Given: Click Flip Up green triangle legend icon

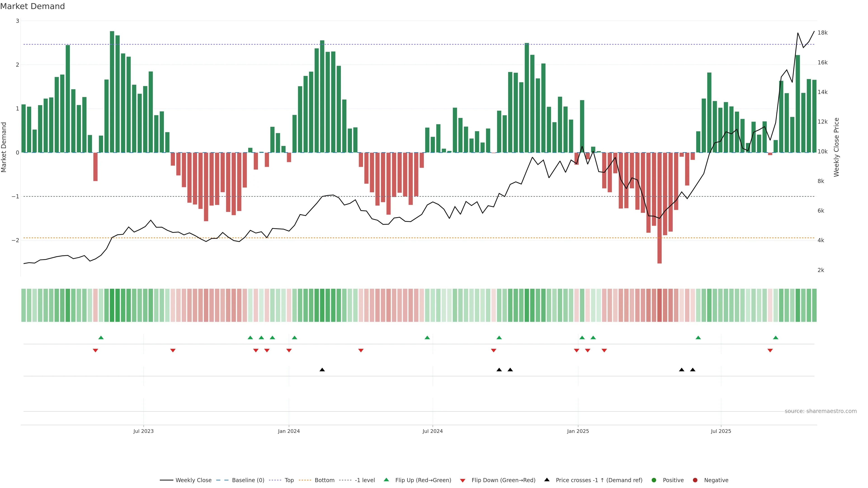Looking at the screenshot, I should pos(387,480).
